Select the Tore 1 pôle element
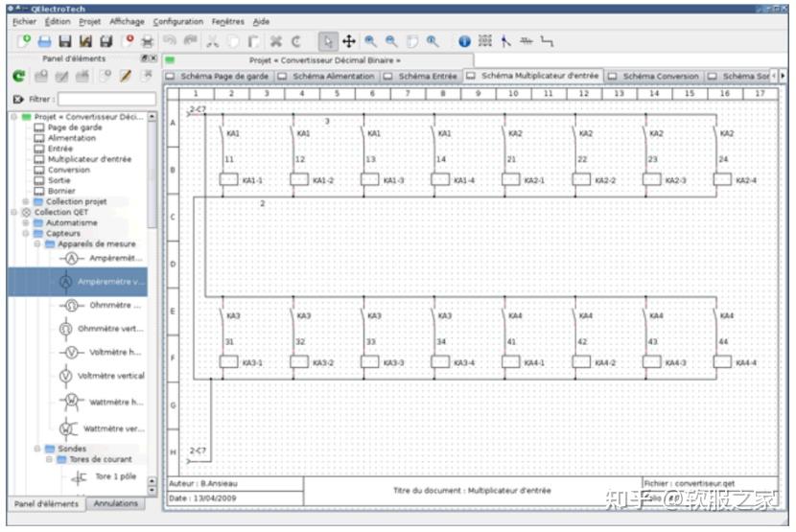Image resolution: width=796 pixels, height=532 pixels. pos(104,476)
